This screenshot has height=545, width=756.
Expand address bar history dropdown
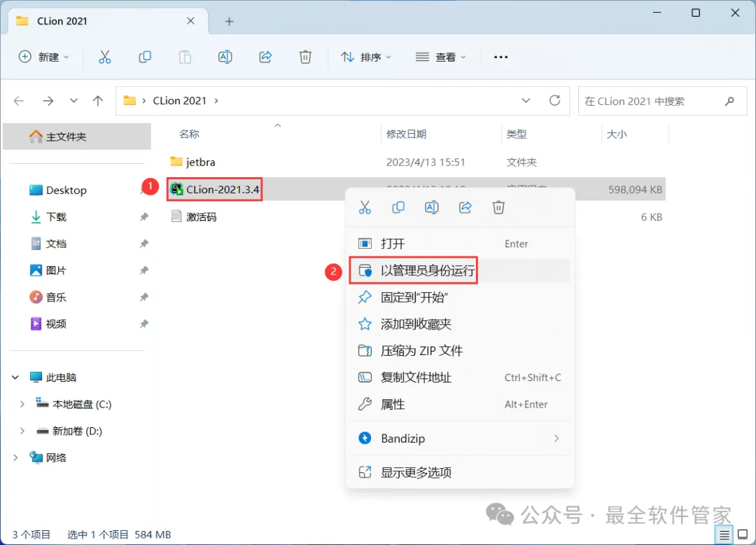click(x=526, y=100)
